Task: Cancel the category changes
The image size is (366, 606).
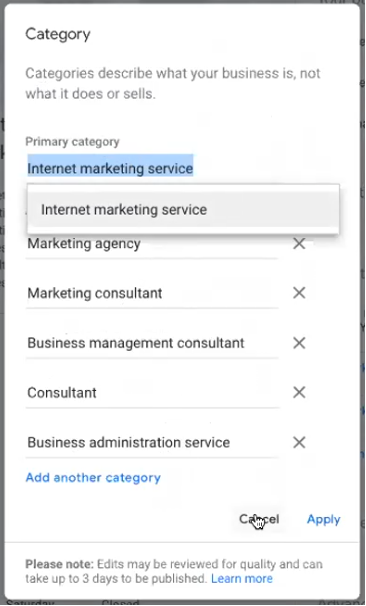Action: coord(259,519)
